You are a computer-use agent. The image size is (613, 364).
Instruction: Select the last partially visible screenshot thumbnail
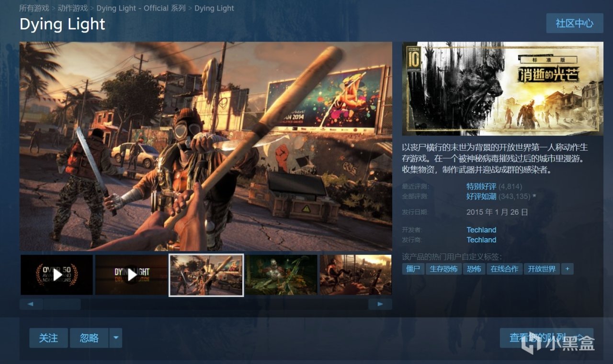(356, 275)
